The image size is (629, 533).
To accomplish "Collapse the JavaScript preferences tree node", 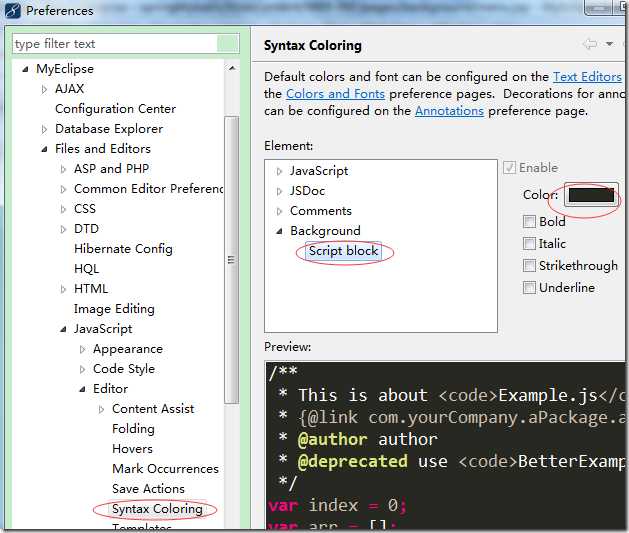I will click(63, 329).
